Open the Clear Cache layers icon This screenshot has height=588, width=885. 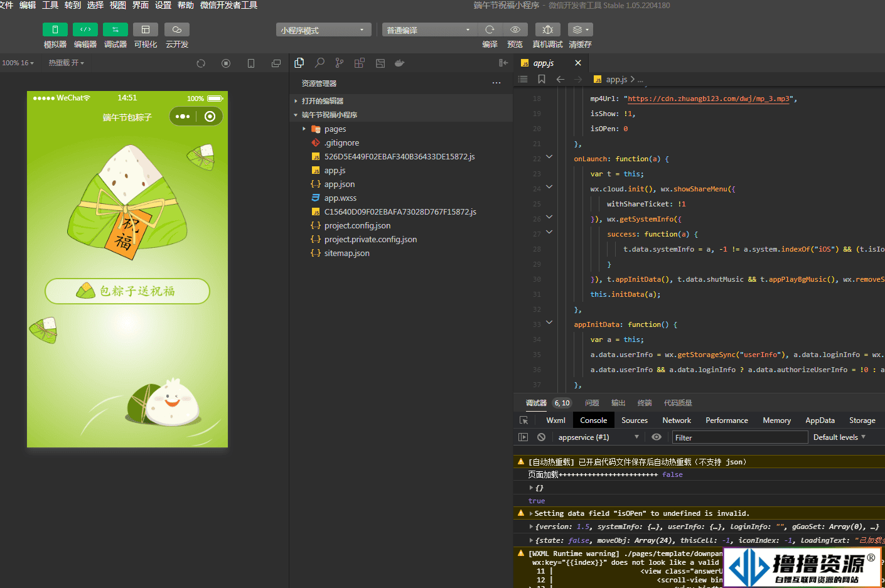(x=581, y=29)
